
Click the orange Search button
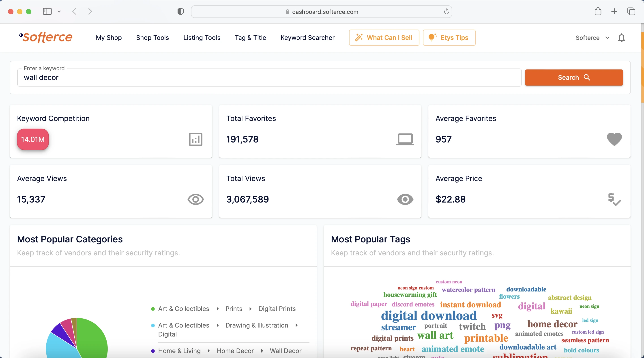point(574,78)
